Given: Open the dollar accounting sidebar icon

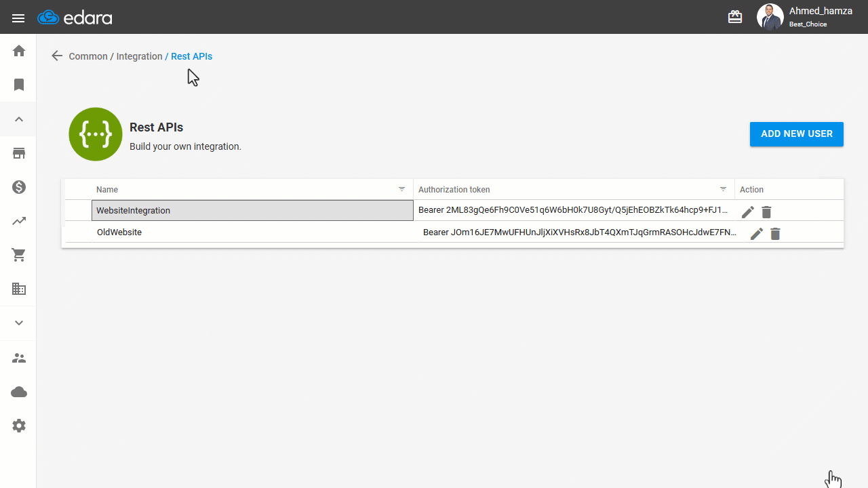Looking at the screenshot, I should (x=19, y=187).
